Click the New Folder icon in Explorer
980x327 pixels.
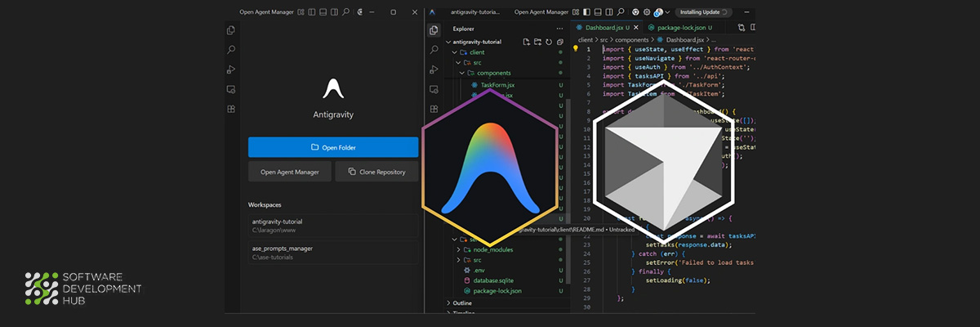[538, 42]
